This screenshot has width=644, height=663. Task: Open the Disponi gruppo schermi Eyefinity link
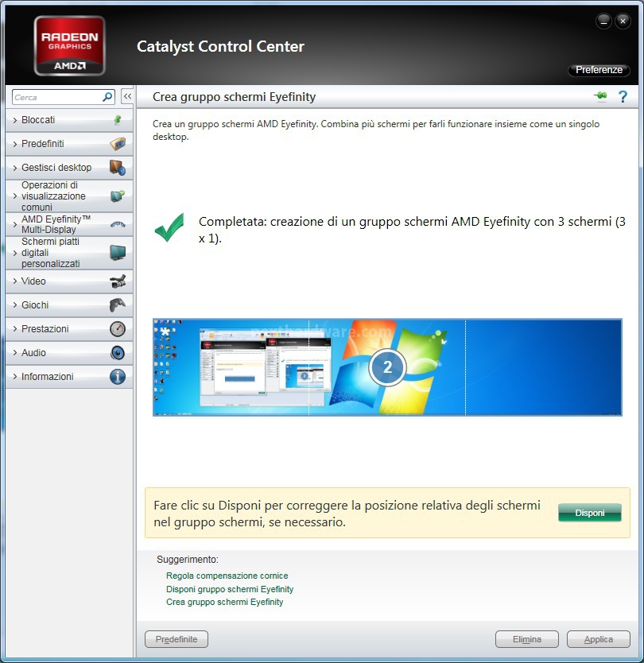pos(230,589)
